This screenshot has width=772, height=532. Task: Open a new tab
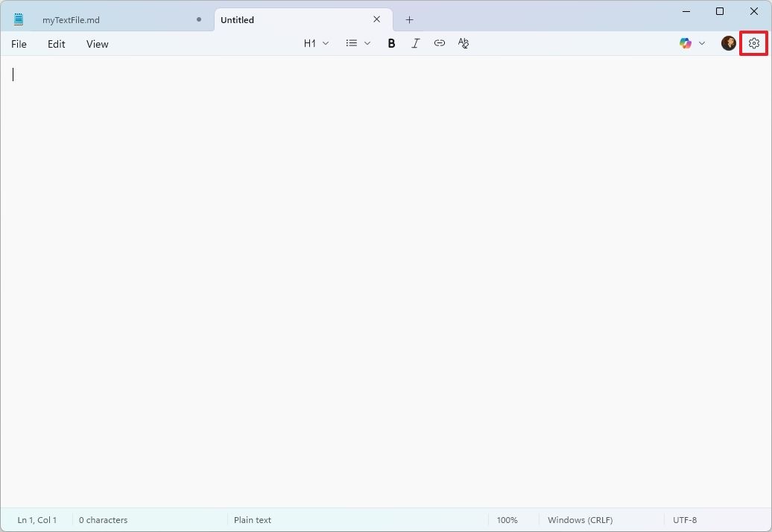point(409,19)
